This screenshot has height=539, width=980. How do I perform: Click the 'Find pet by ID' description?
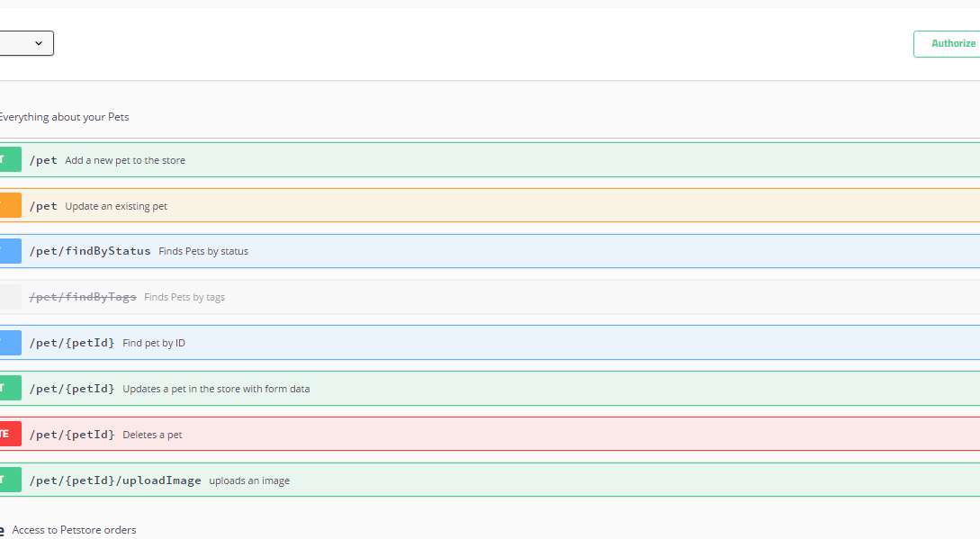154,343
